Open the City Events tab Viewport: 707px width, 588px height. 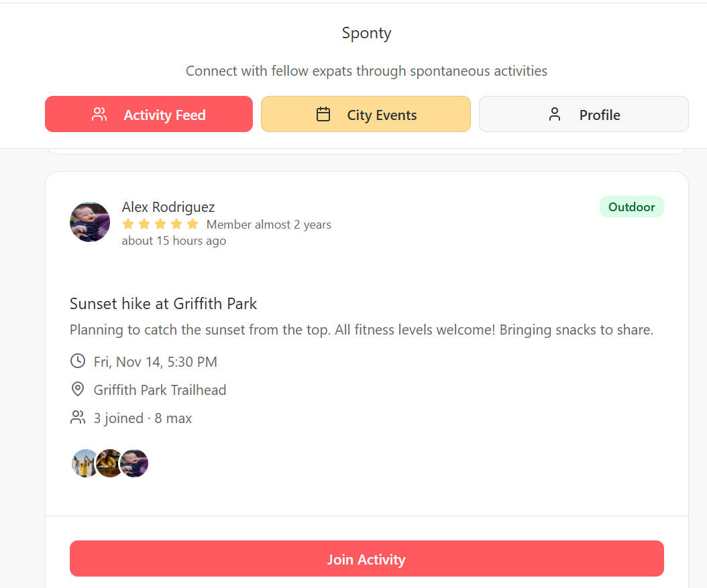pyautogui.click(x=366, y=115)
